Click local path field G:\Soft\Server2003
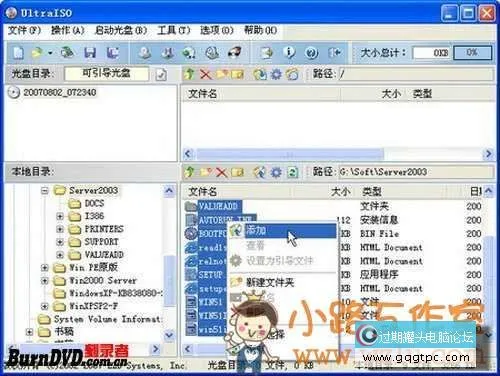 point(415,172)
